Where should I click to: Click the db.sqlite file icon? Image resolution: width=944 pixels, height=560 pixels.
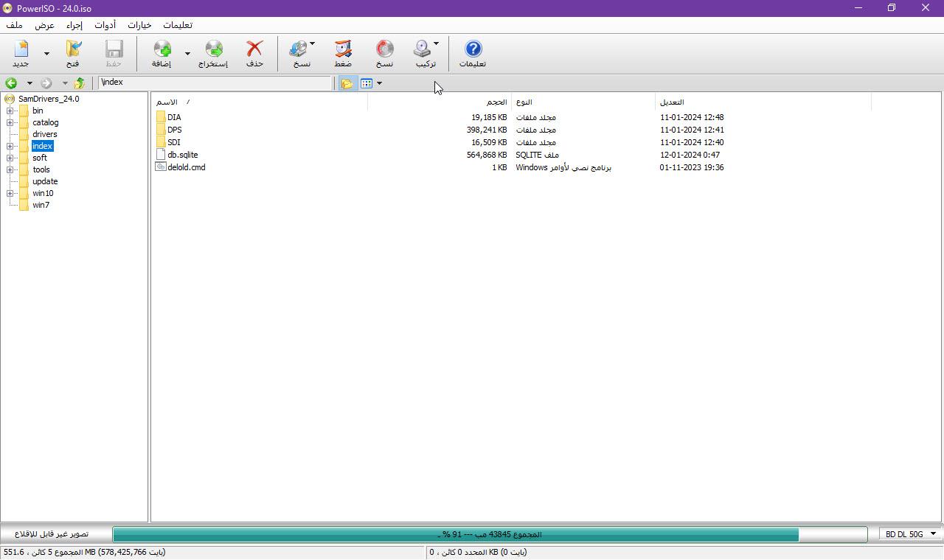pos(161,155)
